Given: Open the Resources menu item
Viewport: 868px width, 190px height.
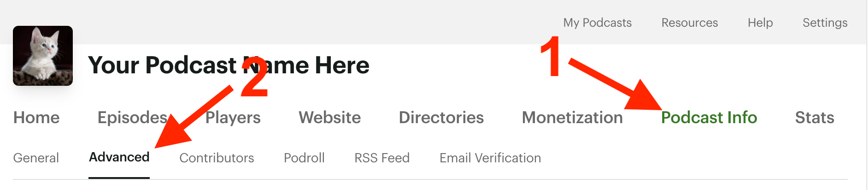Looking at the screenshot, I should [690, 23].
